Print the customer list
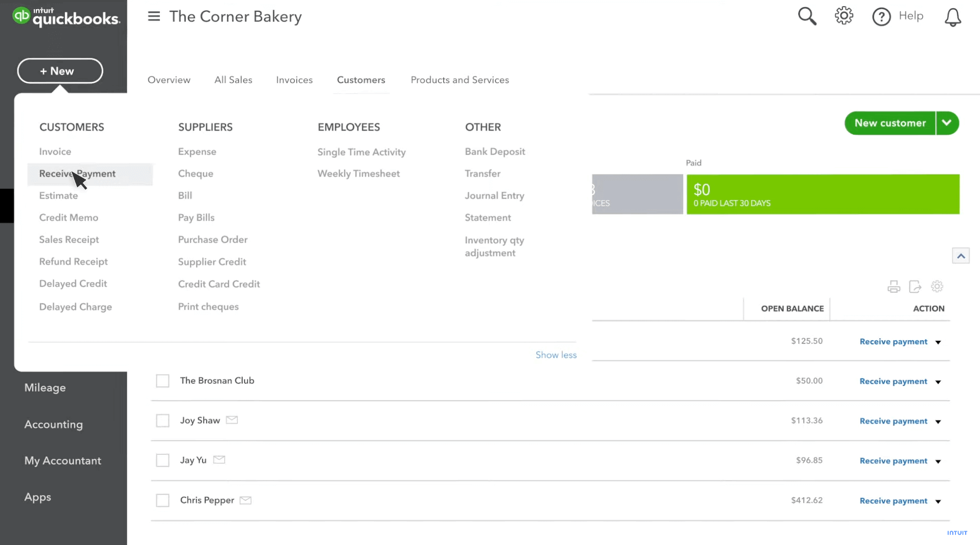 coord(894,287)
